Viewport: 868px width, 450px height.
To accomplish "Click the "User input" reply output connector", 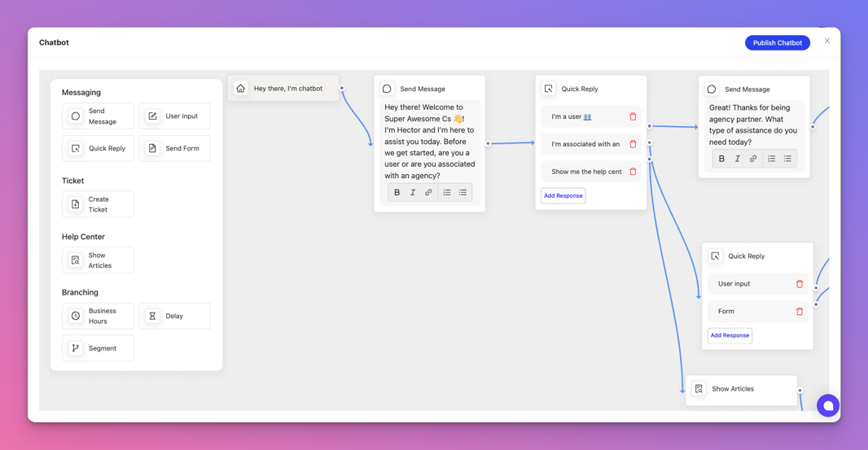I will tap(816, 288).
